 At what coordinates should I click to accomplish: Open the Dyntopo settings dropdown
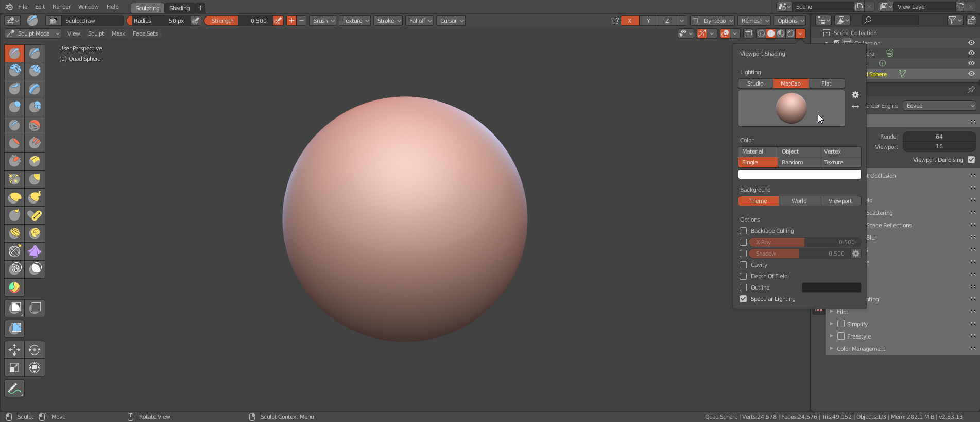(718, 21)
